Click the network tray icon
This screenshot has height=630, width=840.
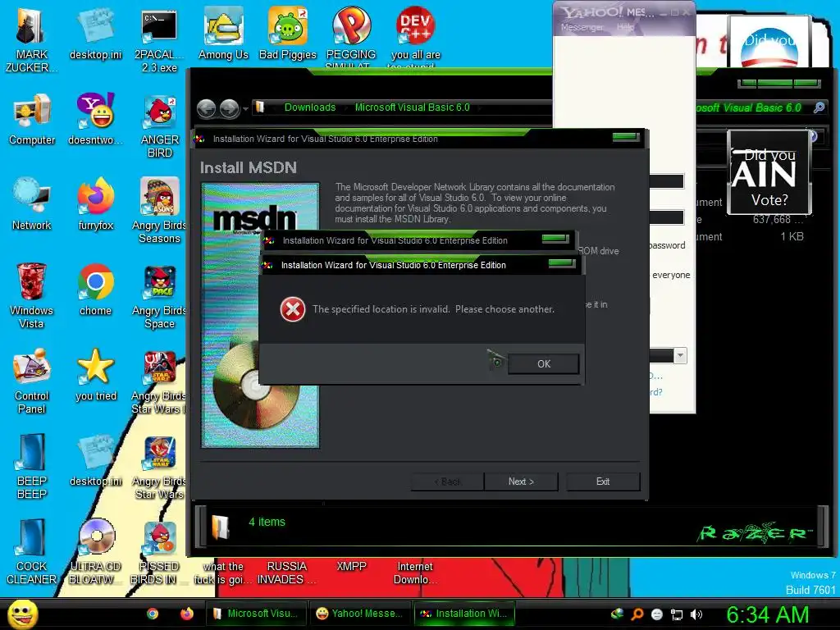677,614
